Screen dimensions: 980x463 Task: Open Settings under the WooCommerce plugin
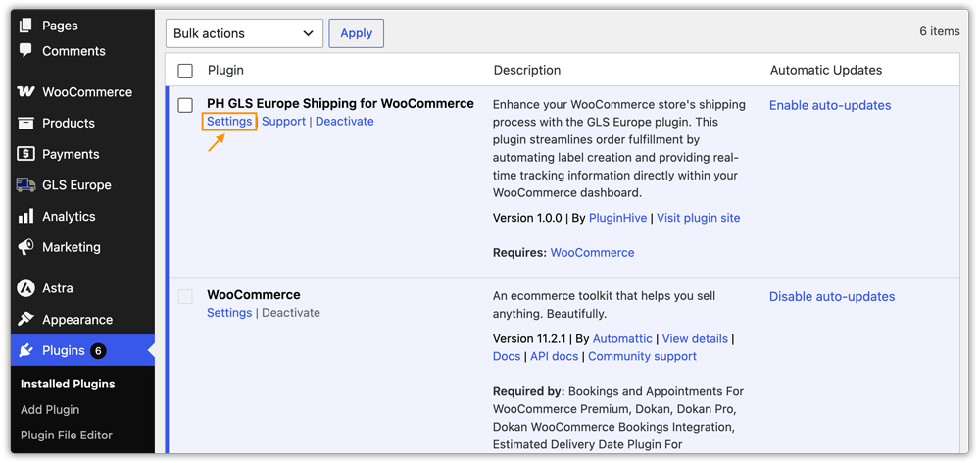(x=229, y=312)
